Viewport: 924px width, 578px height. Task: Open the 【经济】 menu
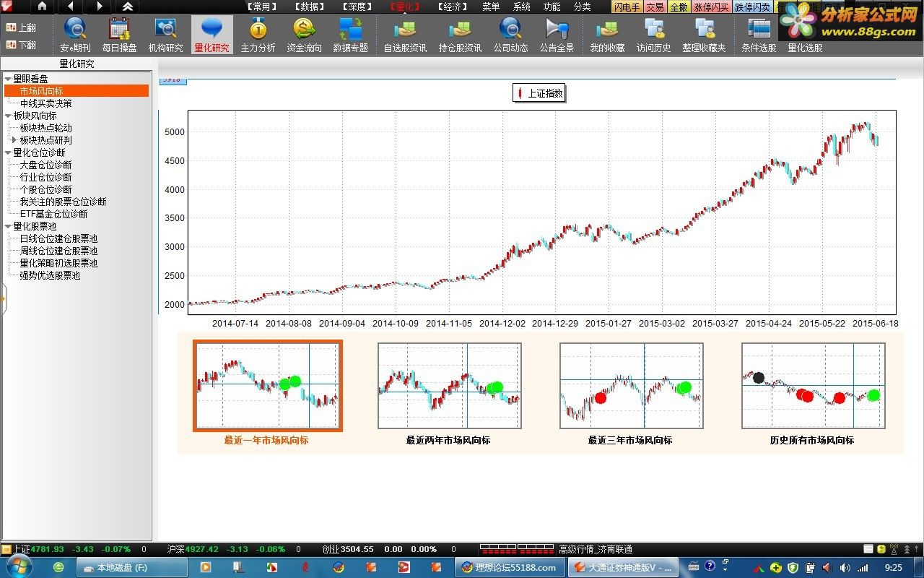pos(453,7)
